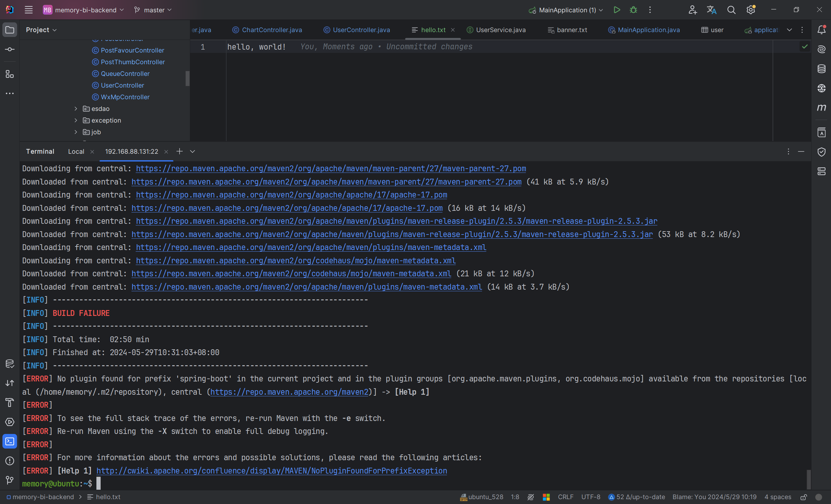The image size is (831, 504).
Task: Hide the Terminal panel
Action: point(801,151)
